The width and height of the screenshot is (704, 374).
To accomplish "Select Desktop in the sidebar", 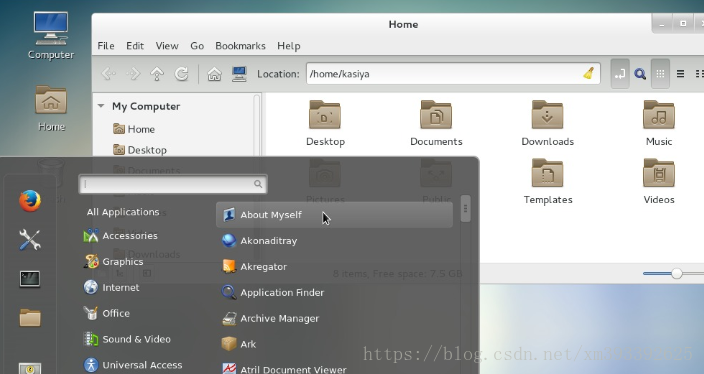I will coord(140,150).
